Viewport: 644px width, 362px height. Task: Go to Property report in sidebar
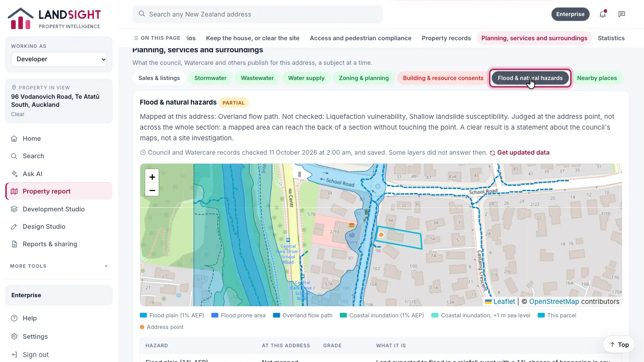point(59,191)
